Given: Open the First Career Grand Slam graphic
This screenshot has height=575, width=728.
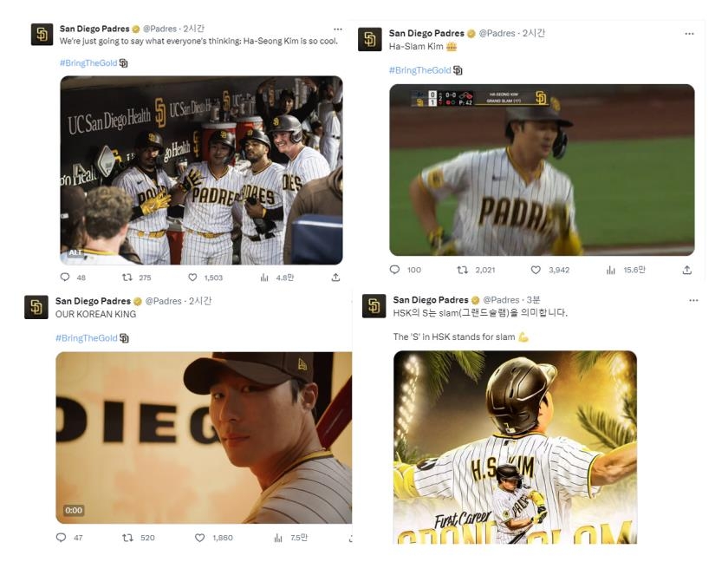Looking at the screenshot, I should click(x=516, y=448).
